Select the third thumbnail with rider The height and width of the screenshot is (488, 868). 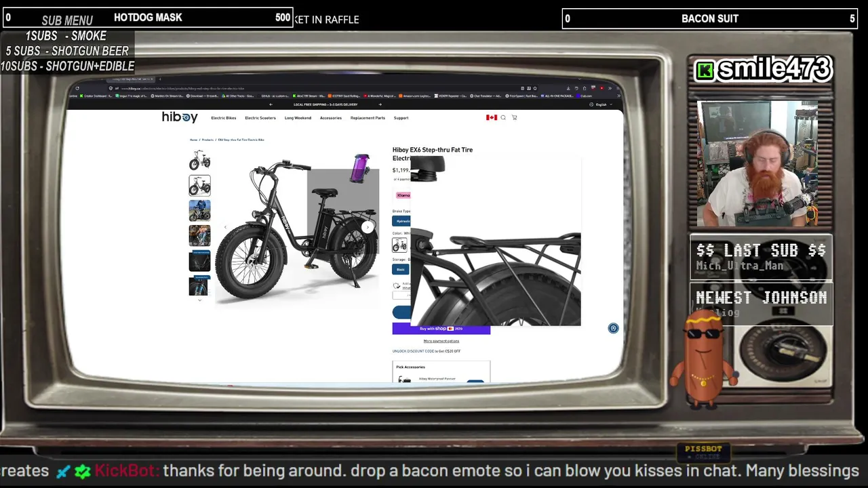[x=199, y=210]
